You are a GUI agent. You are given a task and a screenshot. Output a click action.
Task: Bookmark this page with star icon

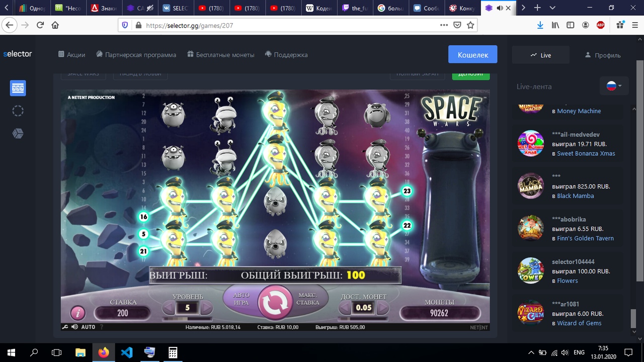(470, 25)
